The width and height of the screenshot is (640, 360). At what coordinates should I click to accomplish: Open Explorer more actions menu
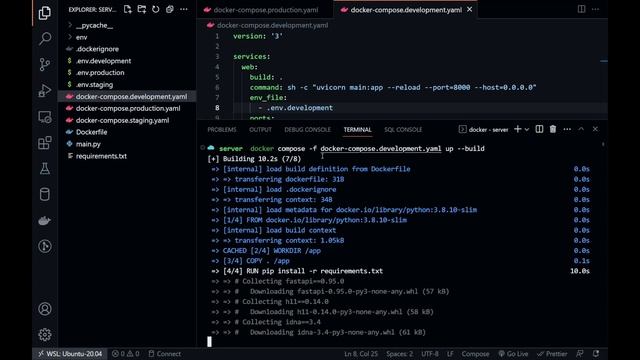pyautogui.click(x=184, y=9)
